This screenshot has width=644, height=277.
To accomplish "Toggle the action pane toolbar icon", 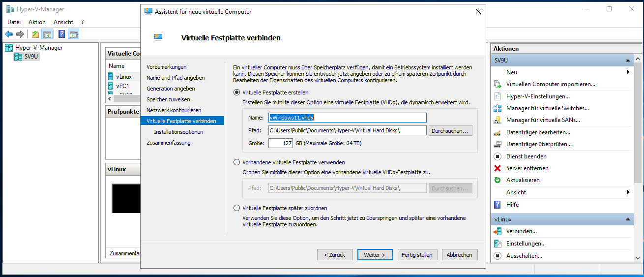I will (74, 34).
